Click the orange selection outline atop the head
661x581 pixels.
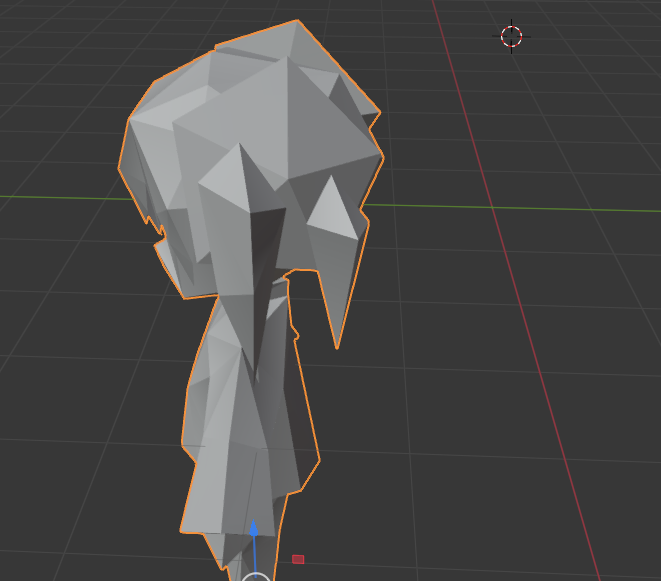[x=258, y=32]
